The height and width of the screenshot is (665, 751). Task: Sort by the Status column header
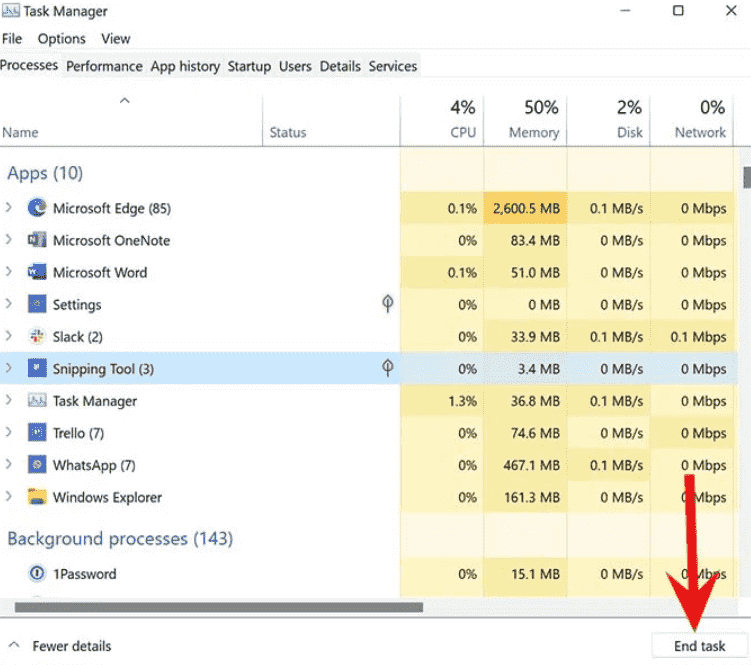pyautogui.click(x=330, y=120)
